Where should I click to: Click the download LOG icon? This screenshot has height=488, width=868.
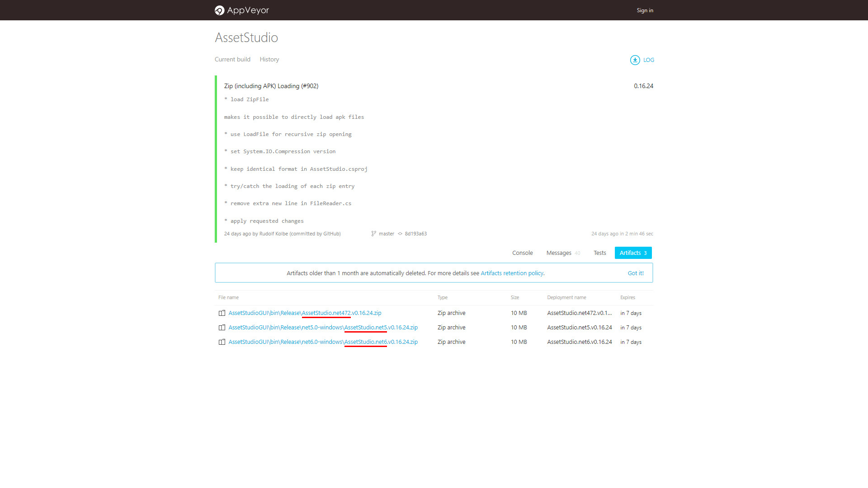[x=635, y=60]
